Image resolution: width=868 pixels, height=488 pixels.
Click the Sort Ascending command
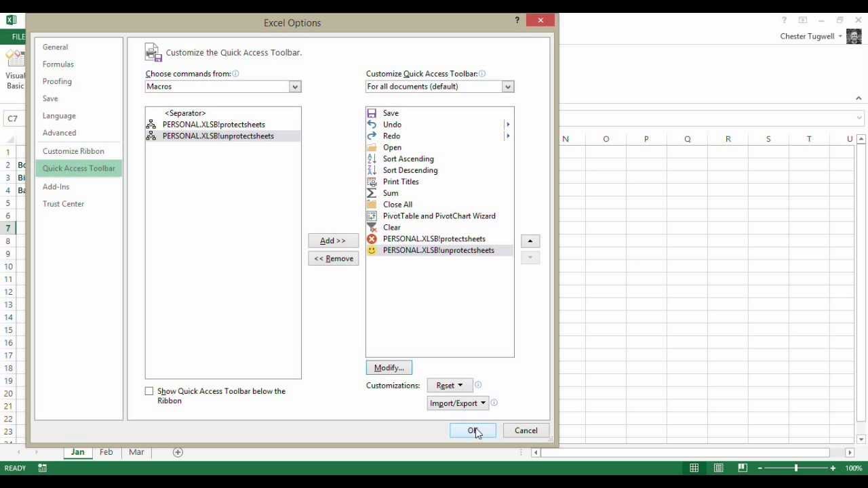[408, 159]
